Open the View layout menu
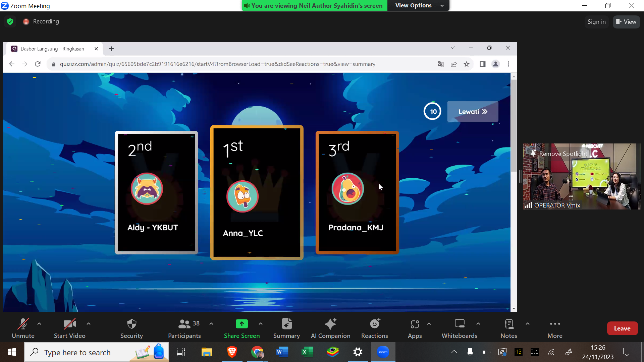Screen dimensions: 644x362 [626, 22]
